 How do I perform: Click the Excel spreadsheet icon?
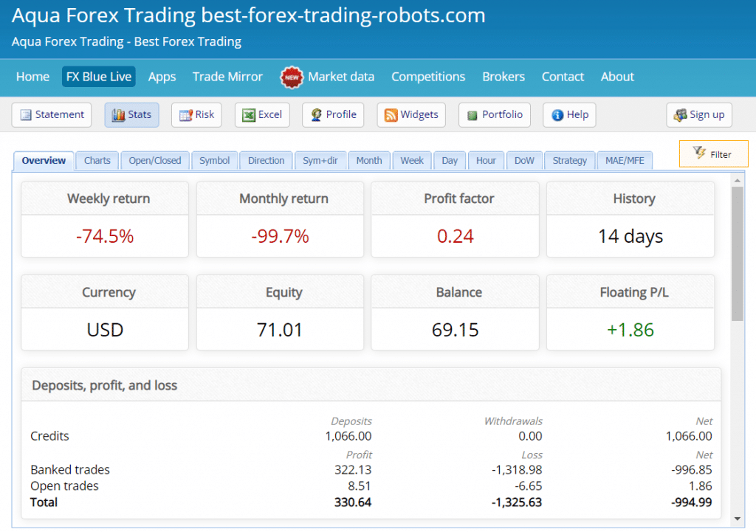point(249,115)
